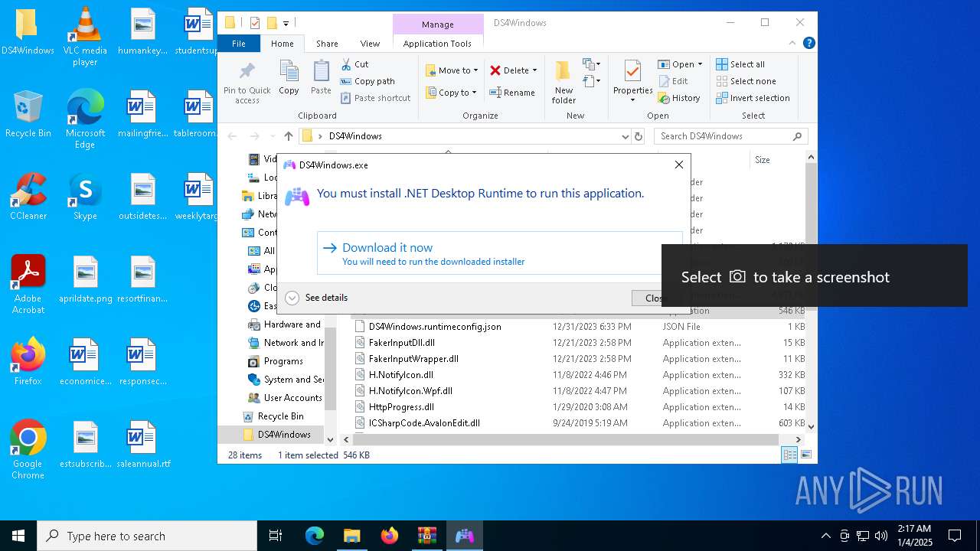Click Type here to search box
Image resolution: width=980 pixels, height=551 pixels.
click(147, 536)
